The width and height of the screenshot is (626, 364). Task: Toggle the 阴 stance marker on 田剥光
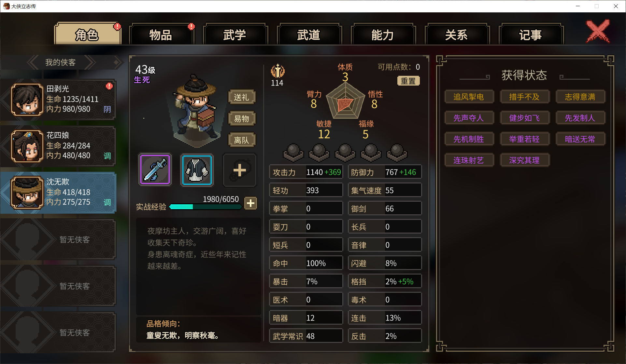107,109
